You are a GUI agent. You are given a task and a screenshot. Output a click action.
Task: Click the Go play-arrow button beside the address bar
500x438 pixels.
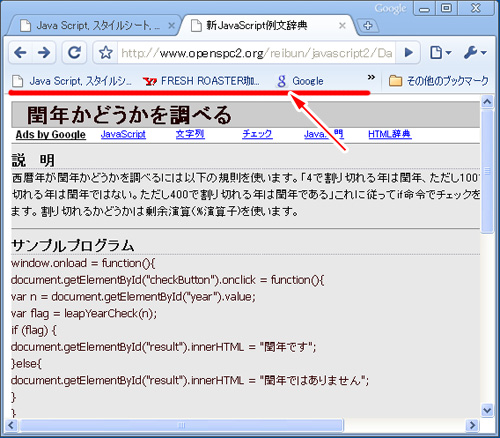(409, 53)
